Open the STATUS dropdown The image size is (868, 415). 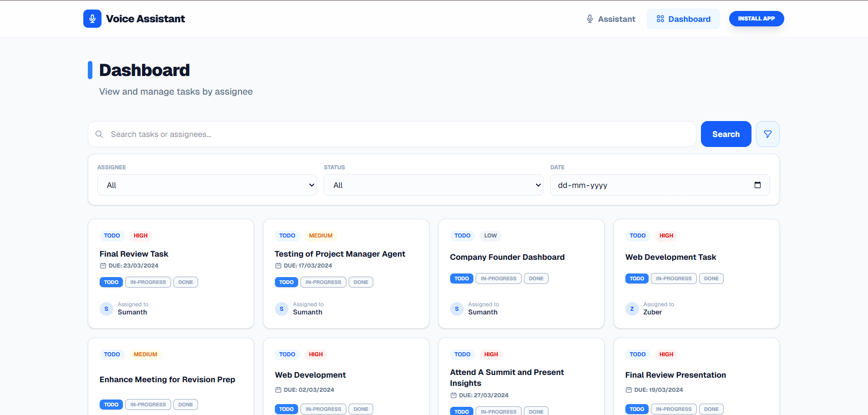[433, 185]
